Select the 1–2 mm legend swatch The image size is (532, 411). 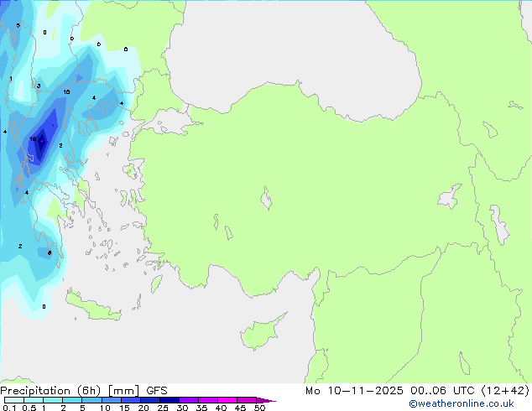coord(53,400)
